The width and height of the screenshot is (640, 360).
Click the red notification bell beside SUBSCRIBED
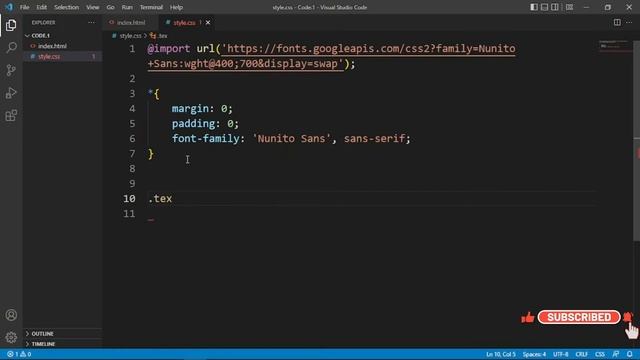pyautogui.click(x=628, y=316)
